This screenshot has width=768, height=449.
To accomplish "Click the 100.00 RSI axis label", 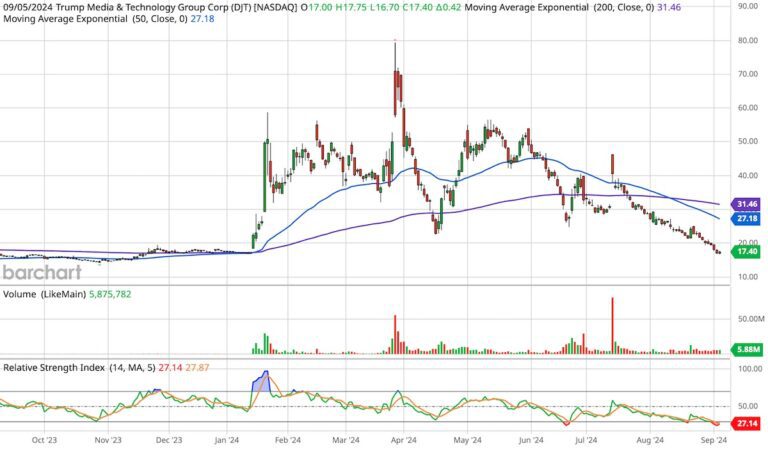I will pos(748,369).
